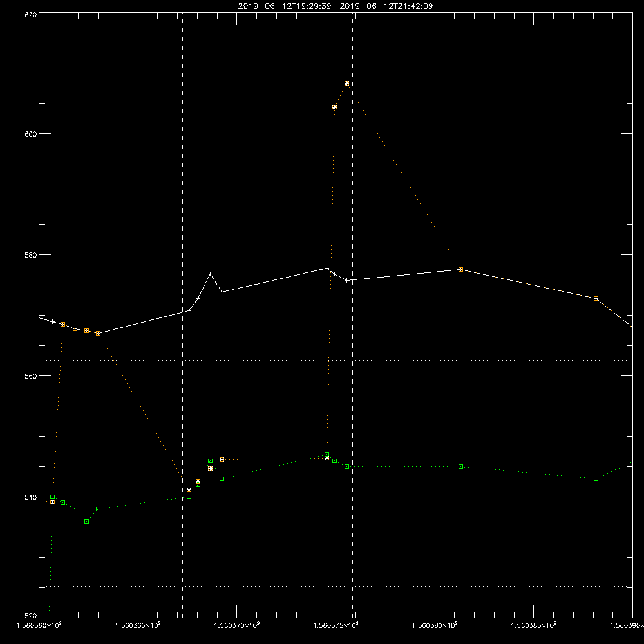The width and height of the screenshot is (644, 644).
Task: Click the y-axis label 600
Action: point(31,134)
